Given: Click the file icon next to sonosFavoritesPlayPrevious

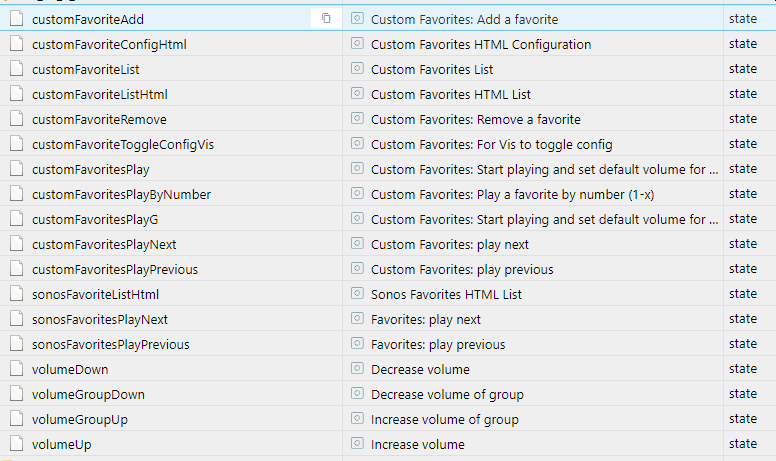Looking at the screenshot, I should tap(15, 344).
